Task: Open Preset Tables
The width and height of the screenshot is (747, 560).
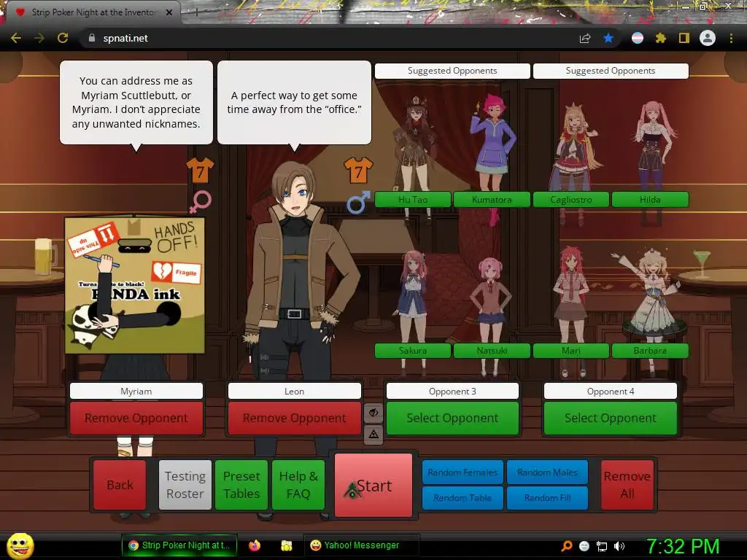Action: pyautogui.click(x=241, y=485)
